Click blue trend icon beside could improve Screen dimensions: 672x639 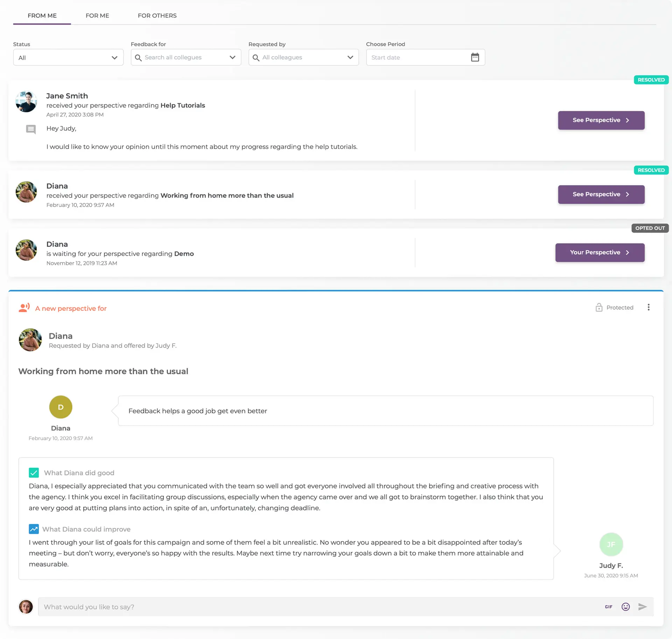tap(34, 529)
